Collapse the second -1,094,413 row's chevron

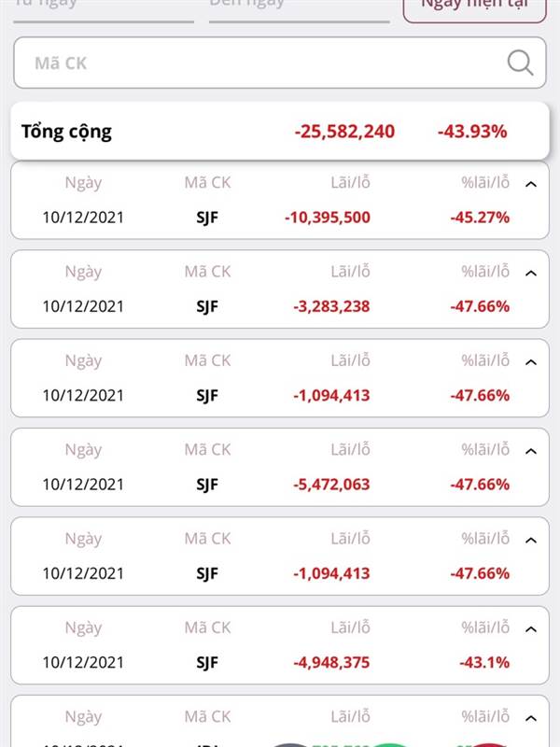[531, 541]
